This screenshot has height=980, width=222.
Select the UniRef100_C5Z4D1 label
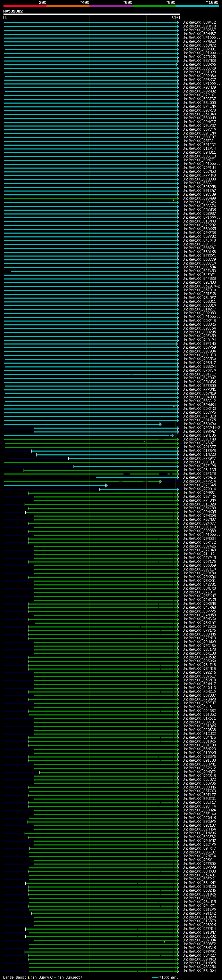click(199, 875)
